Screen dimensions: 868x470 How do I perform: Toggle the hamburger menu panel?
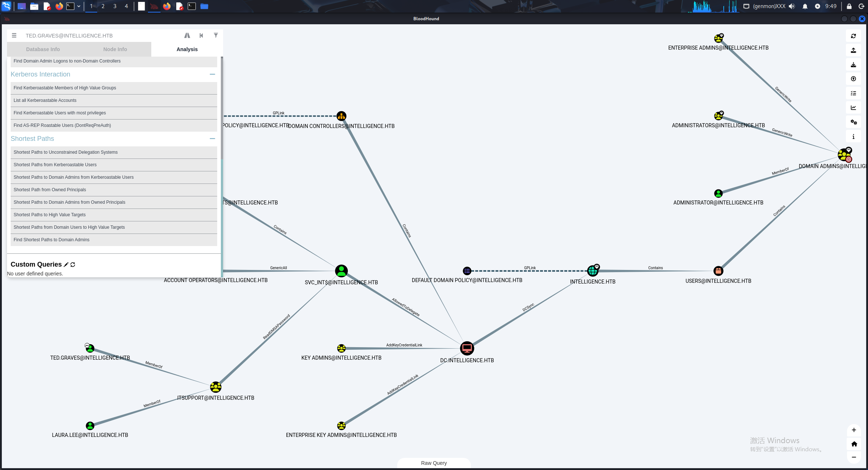[x=14, y=36]
